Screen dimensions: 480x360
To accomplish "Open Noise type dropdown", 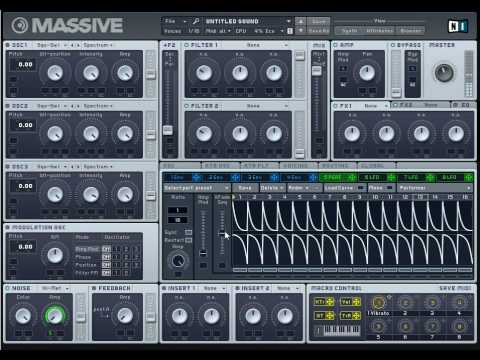I will pos(55,288).
